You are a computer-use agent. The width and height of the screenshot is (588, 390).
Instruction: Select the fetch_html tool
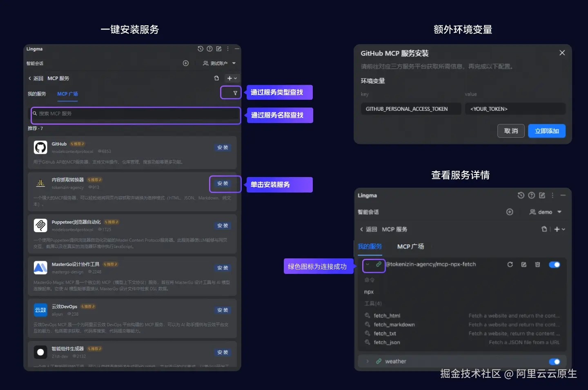(x=387, y=316)
